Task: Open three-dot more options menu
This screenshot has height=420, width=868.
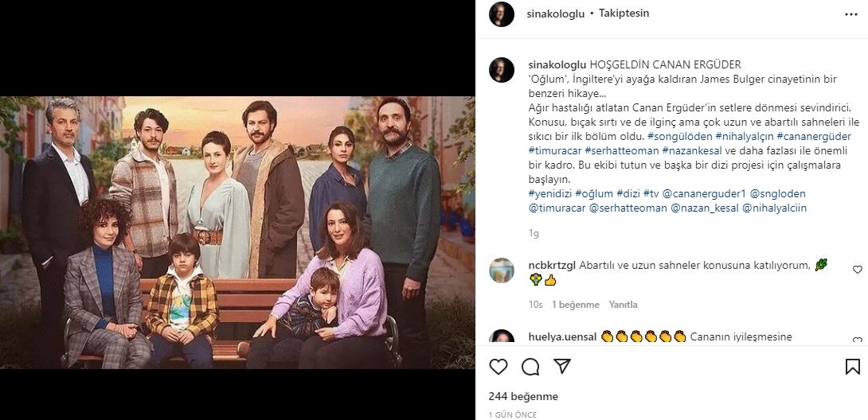Action: click(x=850, y=14)
